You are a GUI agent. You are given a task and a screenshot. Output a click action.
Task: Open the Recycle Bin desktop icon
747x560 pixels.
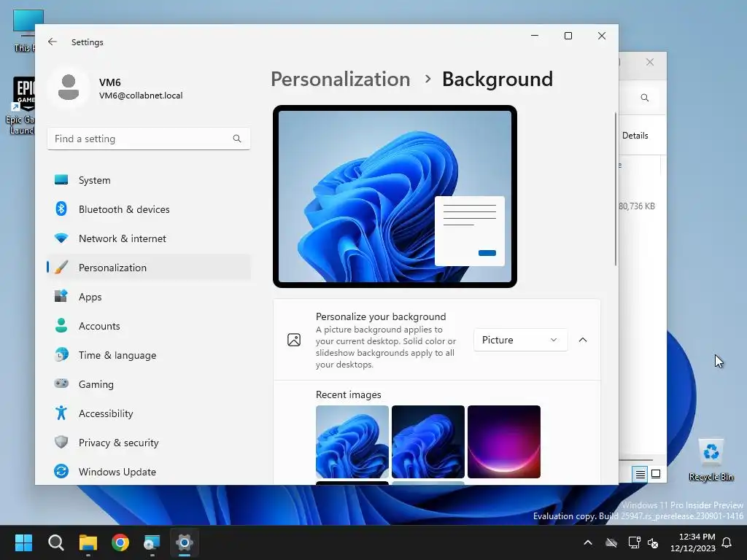711,459
